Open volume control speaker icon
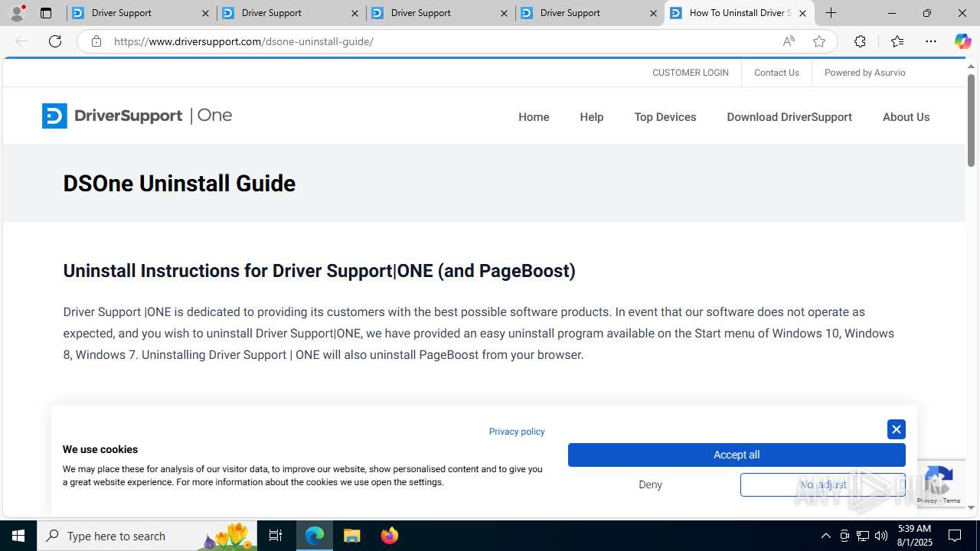The width and height of the screenshot is (980, 551). (881, 536)
